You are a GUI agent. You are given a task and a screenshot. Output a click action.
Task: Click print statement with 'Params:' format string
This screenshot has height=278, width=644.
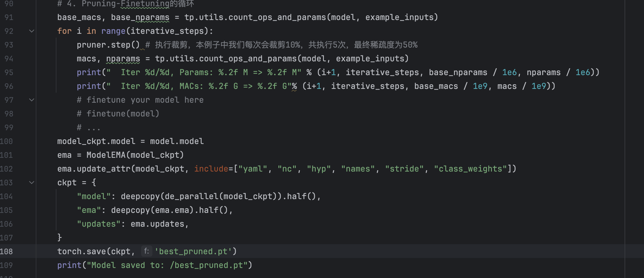click(x=338, y=72)
